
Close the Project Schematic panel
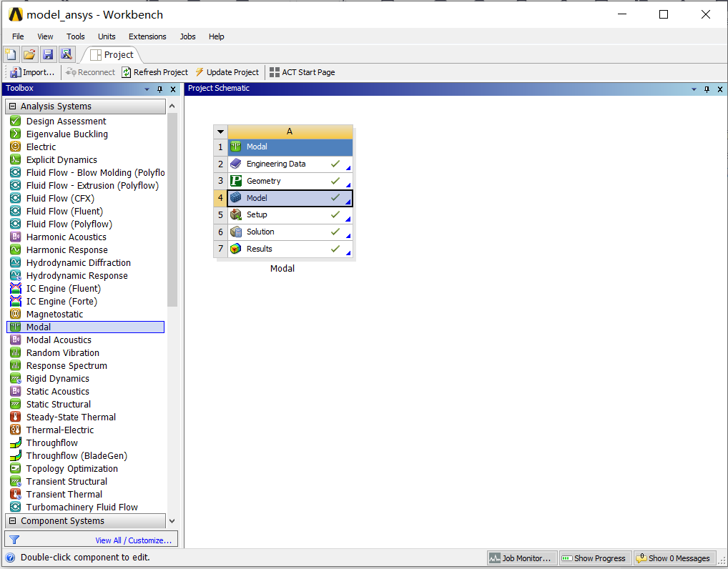(x=720, y=89)
